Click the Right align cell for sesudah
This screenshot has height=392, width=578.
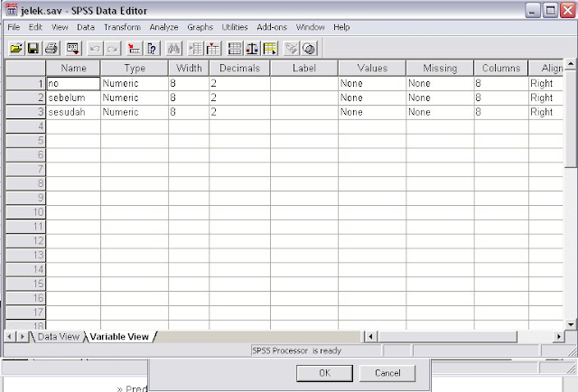point(545,112)
